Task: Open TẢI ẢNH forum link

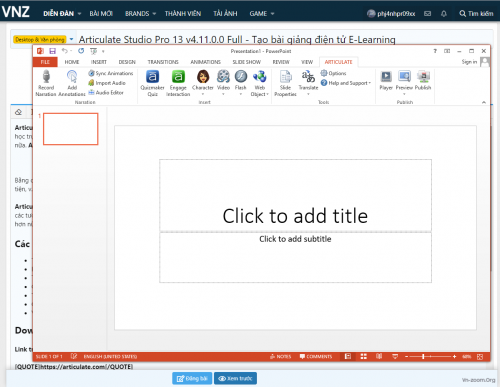Action: 225,14
